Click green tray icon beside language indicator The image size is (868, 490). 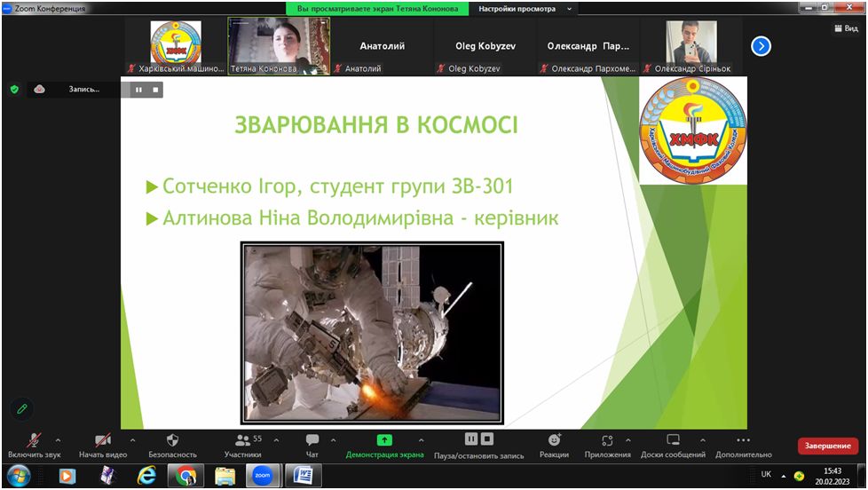[x=799, y=476]
